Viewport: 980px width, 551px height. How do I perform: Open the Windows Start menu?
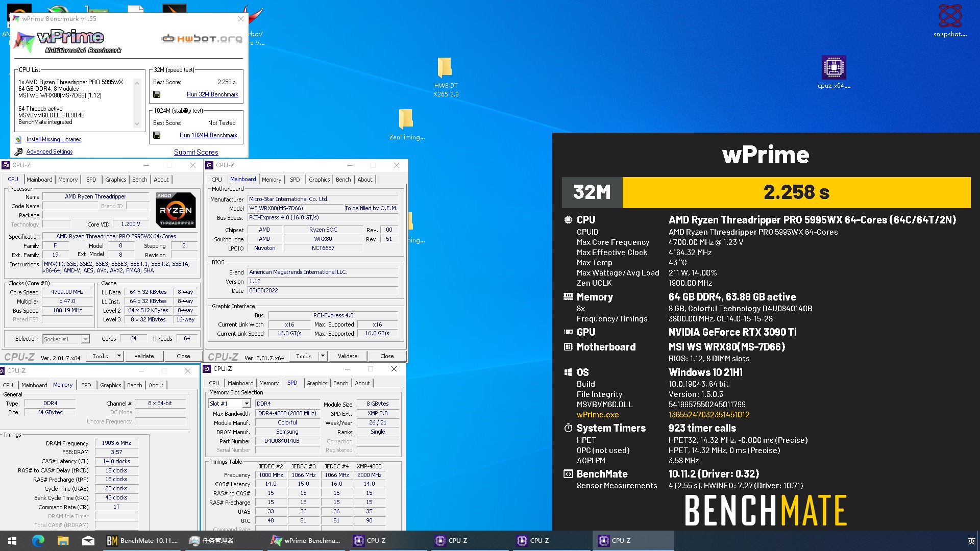(x=12, y=541)
